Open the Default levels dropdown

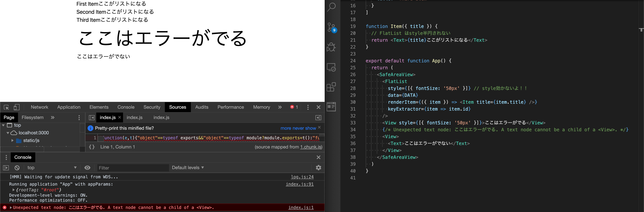coord(188,168)
